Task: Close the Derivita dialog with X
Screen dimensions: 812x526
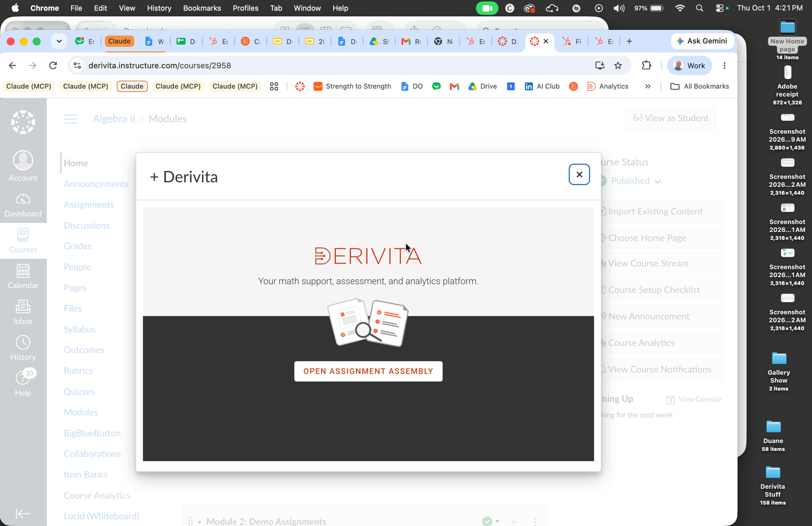Action: click(x=579, y=175)
